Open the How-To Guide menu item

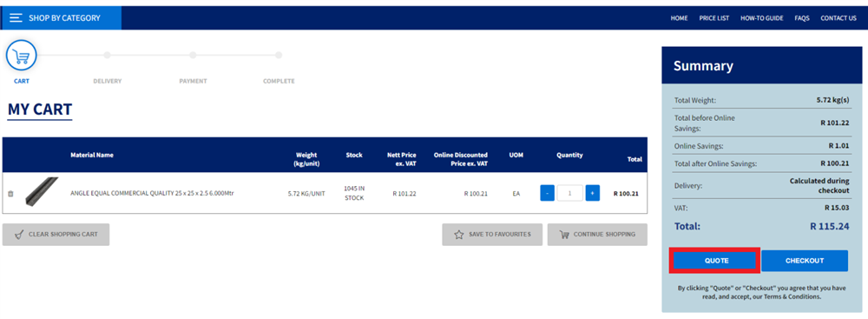[762, 18]
